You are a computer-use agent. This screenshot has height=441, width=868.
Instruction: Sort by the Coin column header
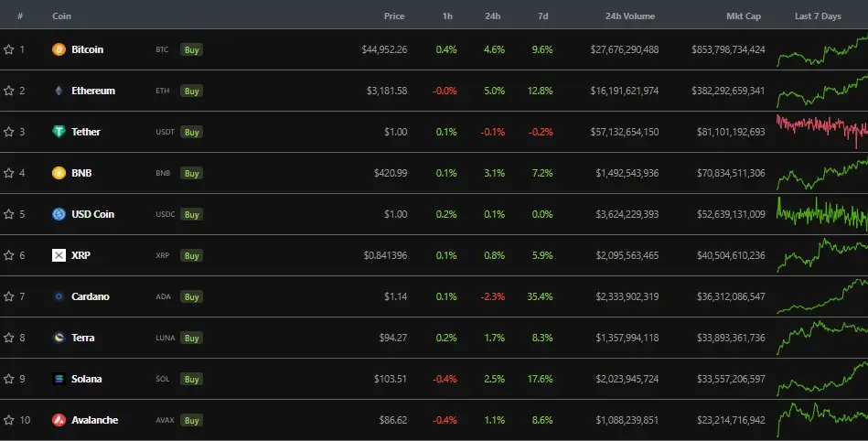[61, 16]
